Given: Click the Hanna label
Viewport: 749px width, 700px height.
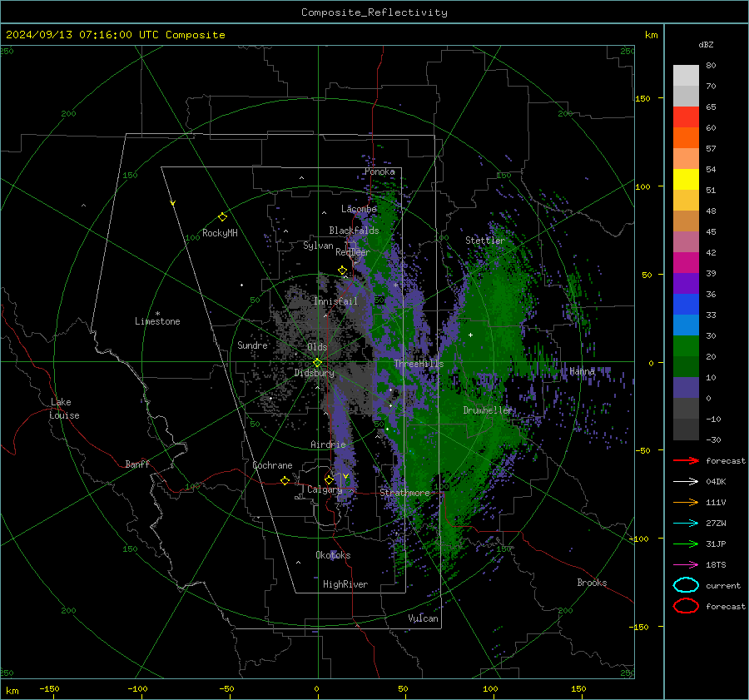Looking at the screenshot, I should 582,371.
